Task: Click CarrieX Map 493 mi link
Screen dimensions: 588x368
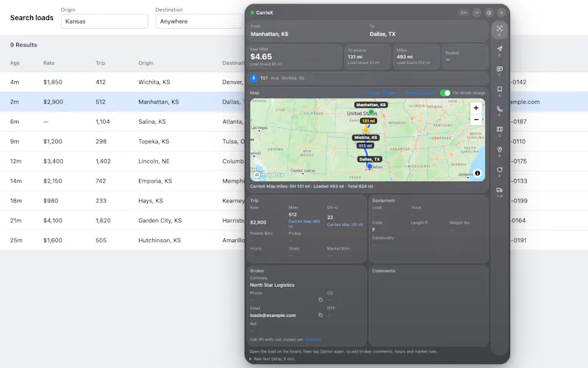Action: tap(304, 224)
